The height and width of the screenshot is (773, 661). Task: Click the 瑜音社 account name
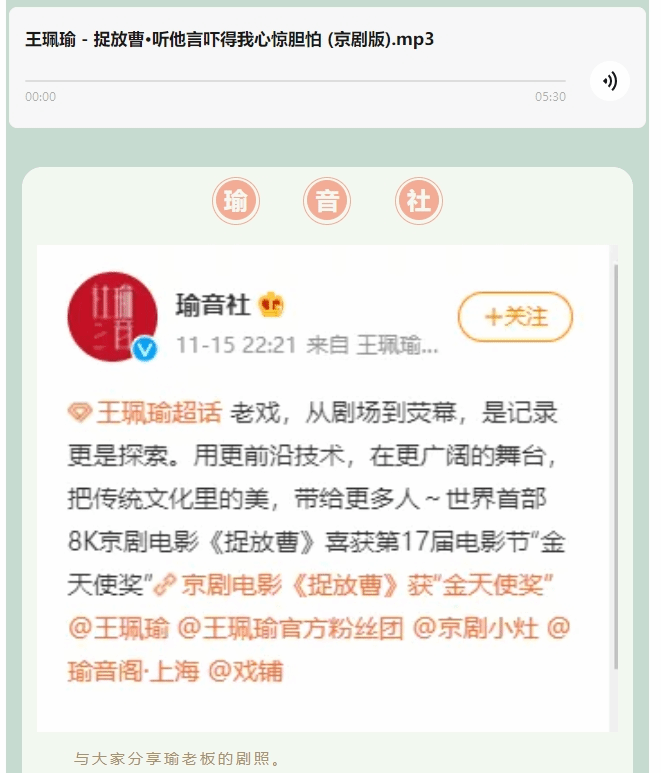click(x=212, y=305)
